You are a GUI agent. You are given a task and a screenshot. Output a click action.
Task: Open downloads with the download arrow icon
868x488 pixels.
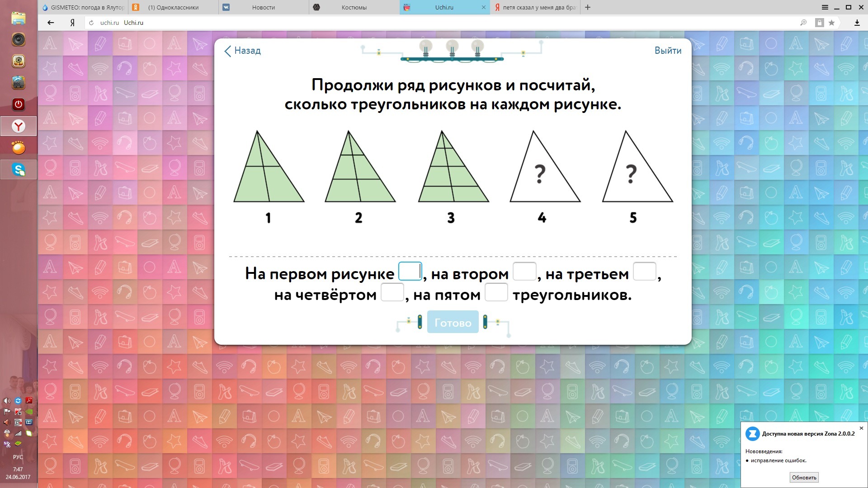pyautogui.click(x=857, y=23)
